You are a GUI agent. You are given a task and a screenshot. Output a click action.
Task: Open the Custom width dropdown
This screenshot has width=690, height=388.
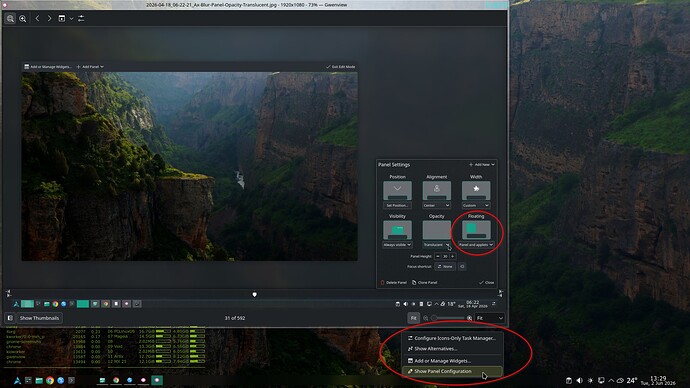pos(476,205)
